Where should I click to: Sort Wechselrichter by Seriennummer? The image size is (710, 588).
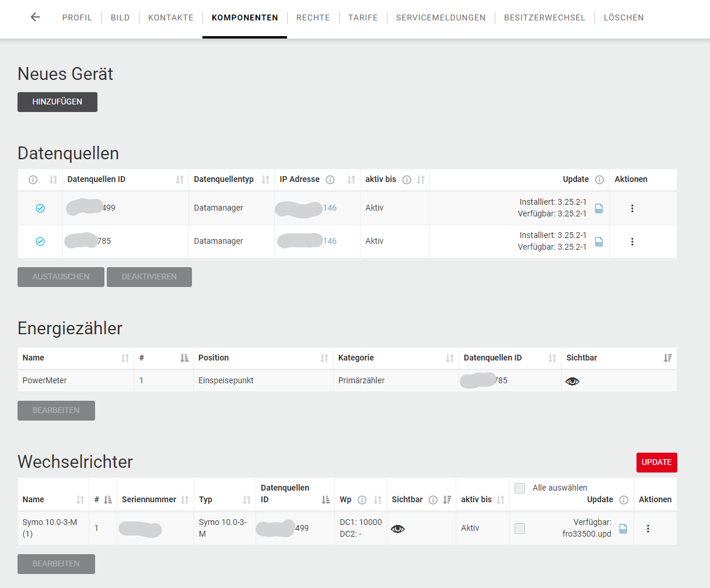pyautogui.click(x=185, y=500)
